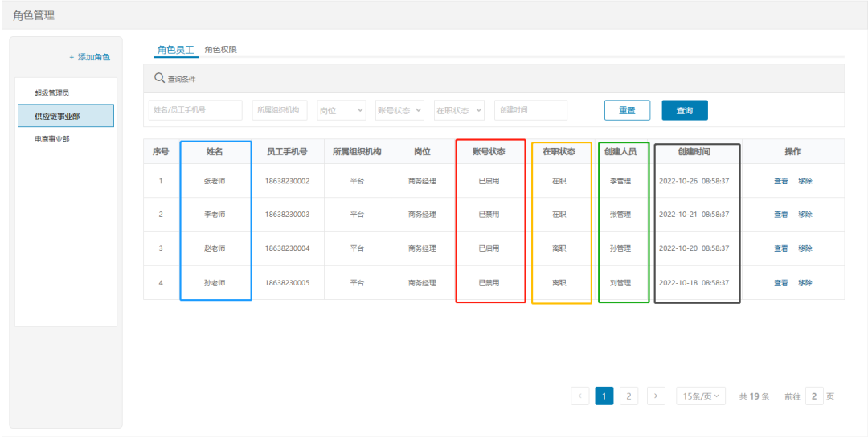This screenshot has height=439, width=868.
Task: Change the 15条/页 page size selector
Action: 702,396
